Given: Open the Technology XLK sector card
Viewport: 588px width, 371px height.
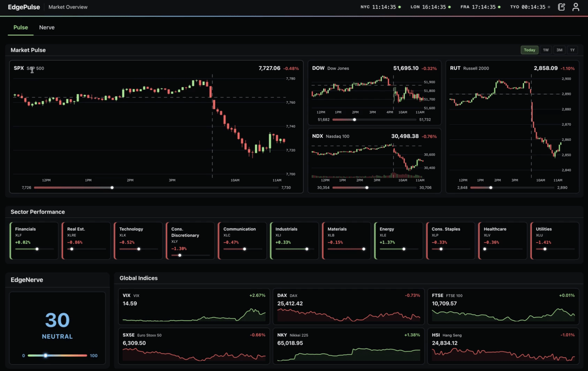Looking at the screenshot, I should click(138, 241).
